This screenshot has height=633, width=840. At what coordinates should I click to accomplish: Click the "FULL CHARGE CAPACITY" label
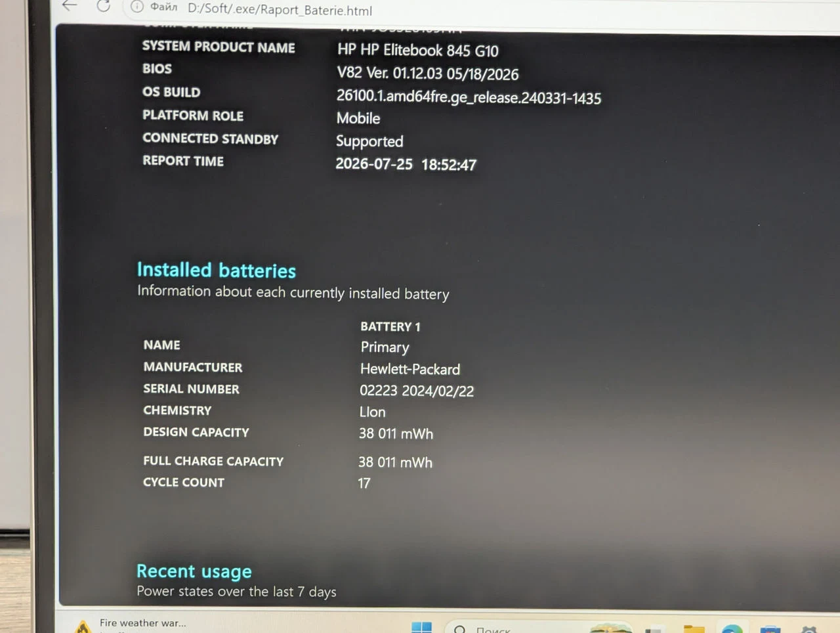pyautogui.click(x=213, y=461)
